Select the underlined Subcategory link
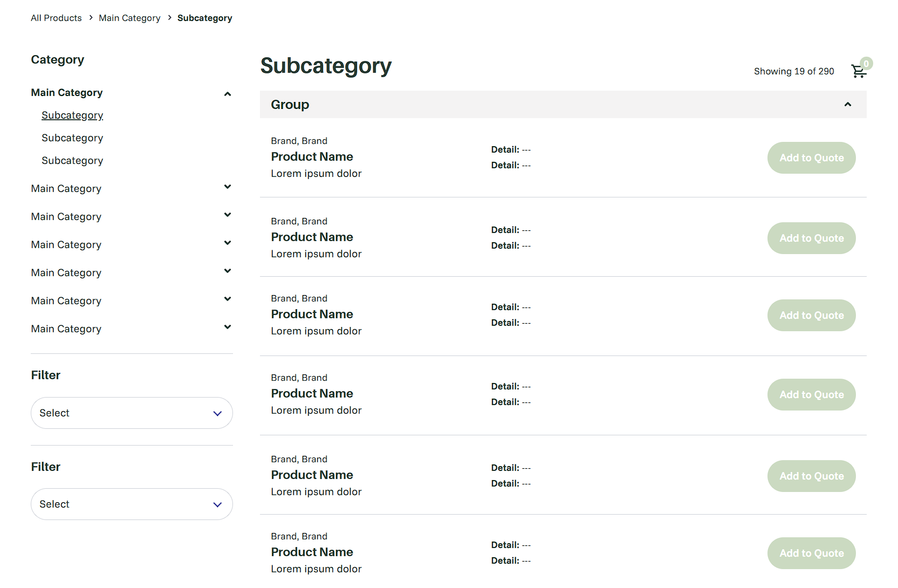This screenshot has width=898, height=588. [x=72, y=115]
